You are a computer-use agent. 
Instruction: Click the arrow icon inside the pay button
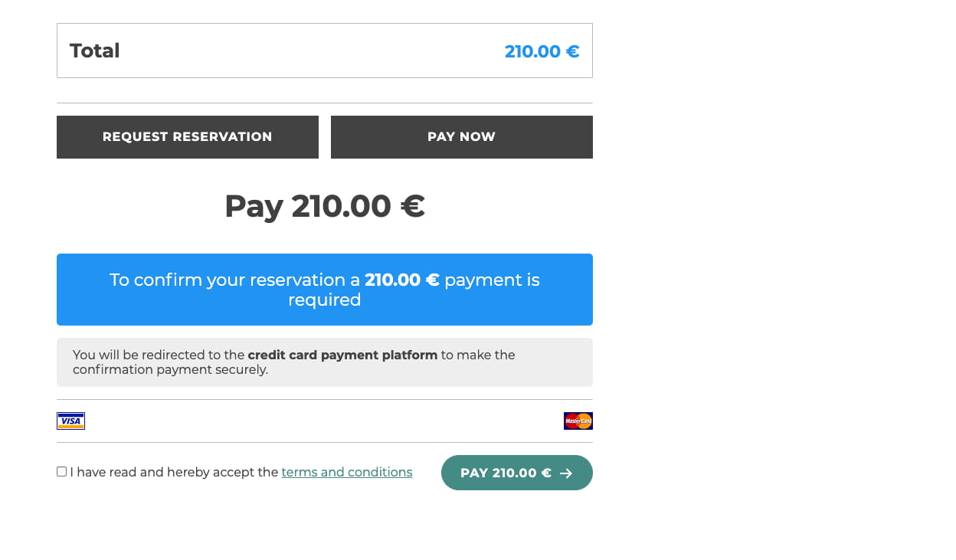point(566,473)
